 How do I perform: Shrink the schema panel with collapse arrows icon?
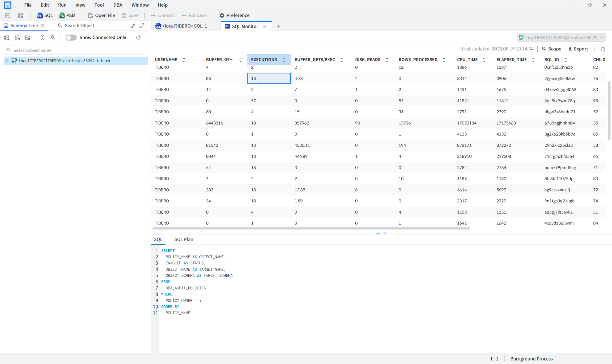click(133, 25)
